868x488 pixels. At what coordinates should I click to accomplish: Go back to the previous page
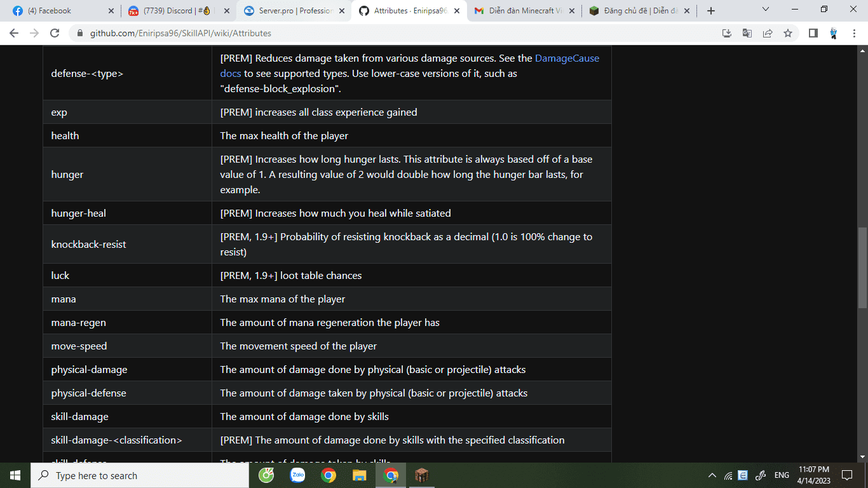(x=14, y=33)
